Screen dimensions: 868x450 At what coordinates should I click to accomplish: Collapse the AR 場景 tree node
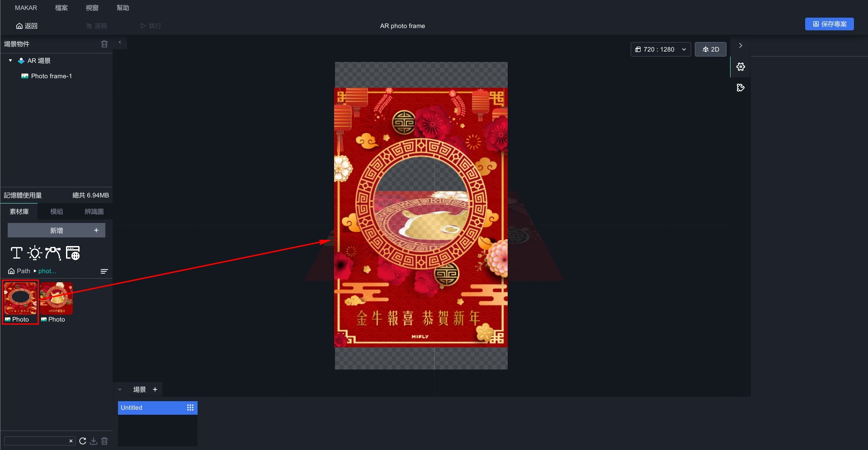(10, 61)
